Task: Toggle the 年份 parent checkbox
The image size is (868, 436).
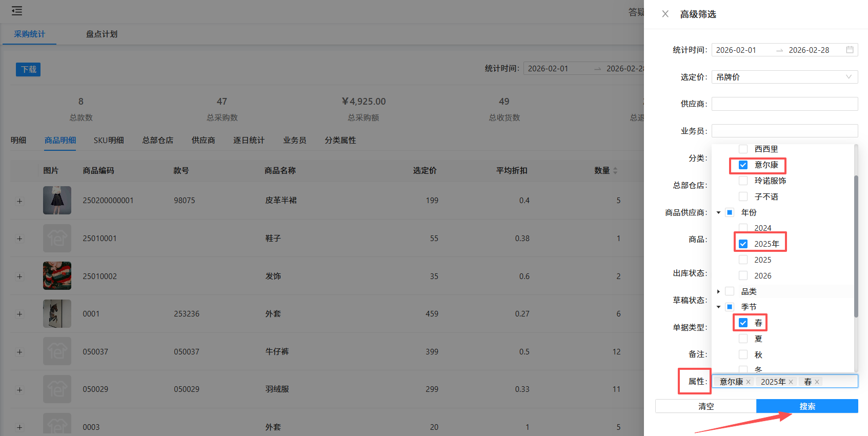Action: click(730, 212)
